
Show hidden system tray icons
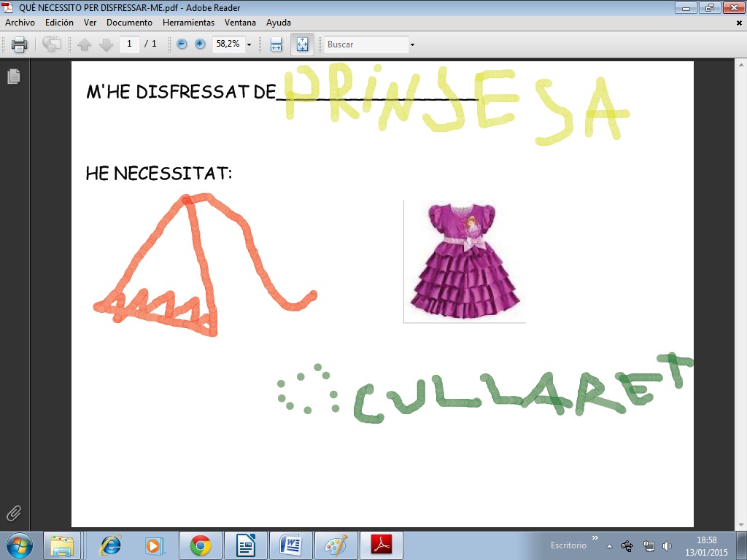[609, 546]
